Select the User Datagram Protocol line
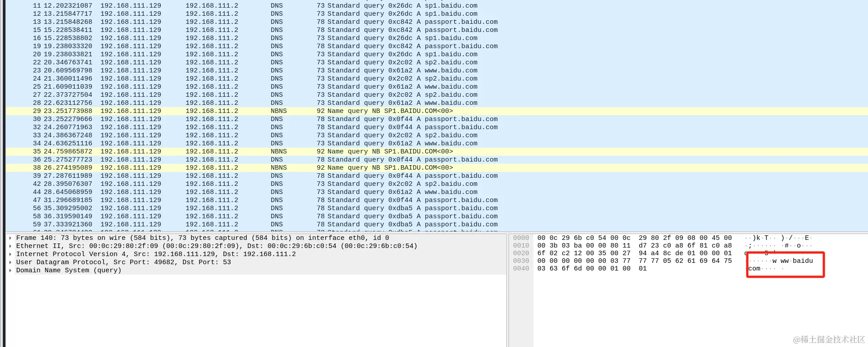The image size is (868, 347). [256, 262]
